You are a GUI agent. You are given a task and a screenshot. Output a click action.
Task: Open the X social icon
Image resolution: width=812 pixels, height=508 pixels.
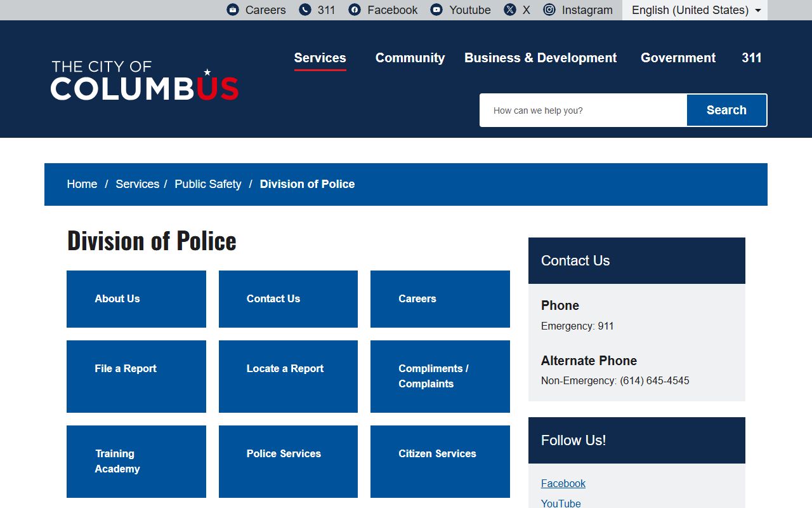coord(510,10)
